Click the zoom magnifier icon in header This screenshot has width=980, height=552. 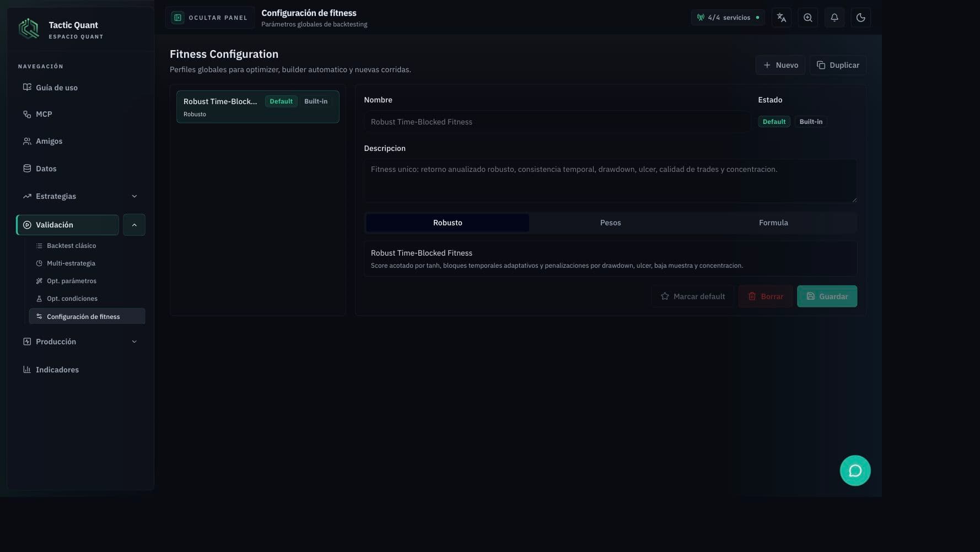tap(807, 18)
